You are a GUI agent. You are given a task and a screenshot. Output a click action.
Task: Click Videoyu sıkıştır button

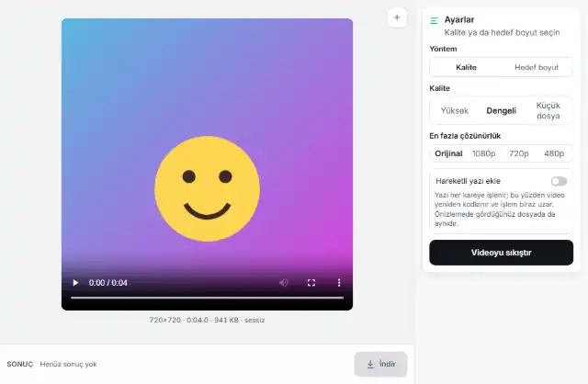point(501,253)
